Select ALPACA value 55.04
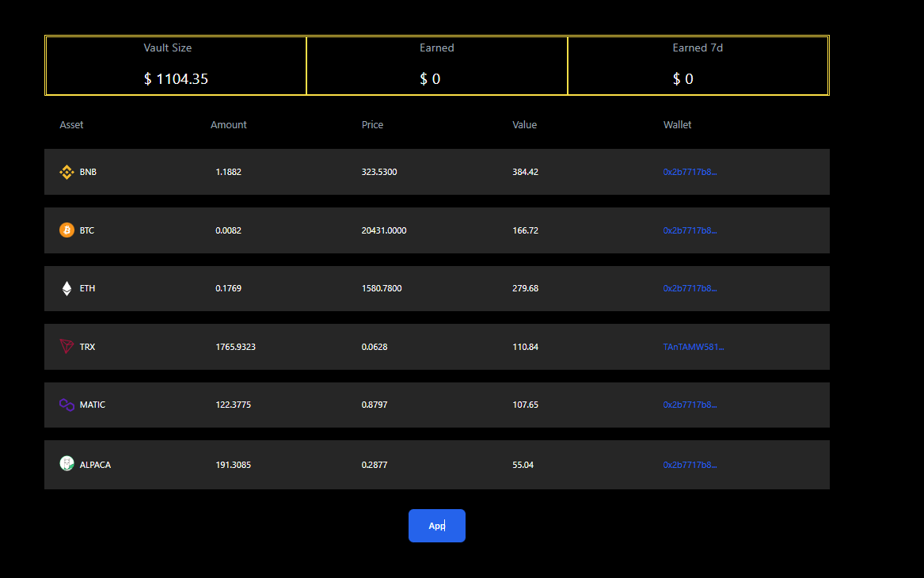The width and height of the screenshot is (924, 578). click(x=523, y=465)
